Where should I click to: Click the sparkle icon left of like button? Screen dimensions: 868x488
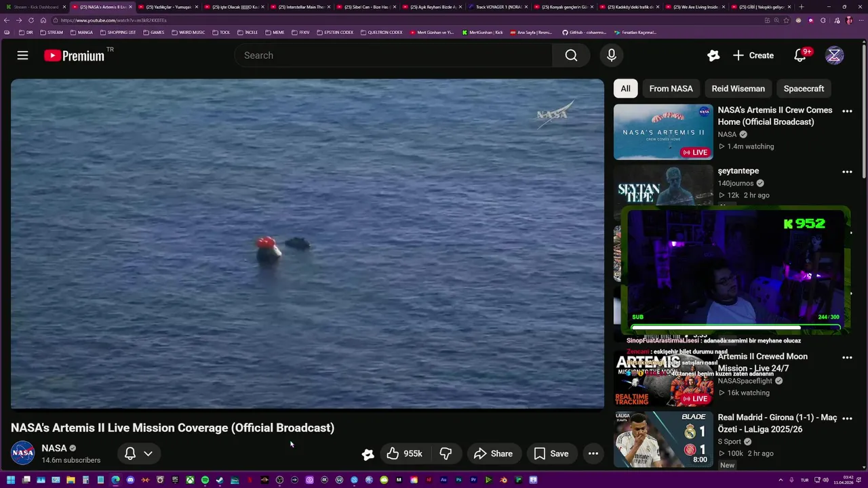(368, 454)
